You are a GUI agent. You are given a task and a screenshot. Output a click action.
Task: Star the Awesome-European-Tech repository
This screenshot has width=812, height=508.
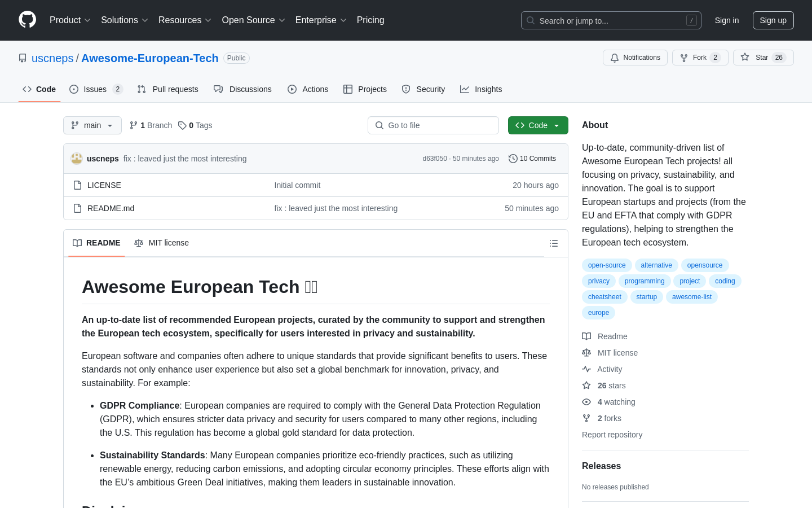click(x=763, y=58)
